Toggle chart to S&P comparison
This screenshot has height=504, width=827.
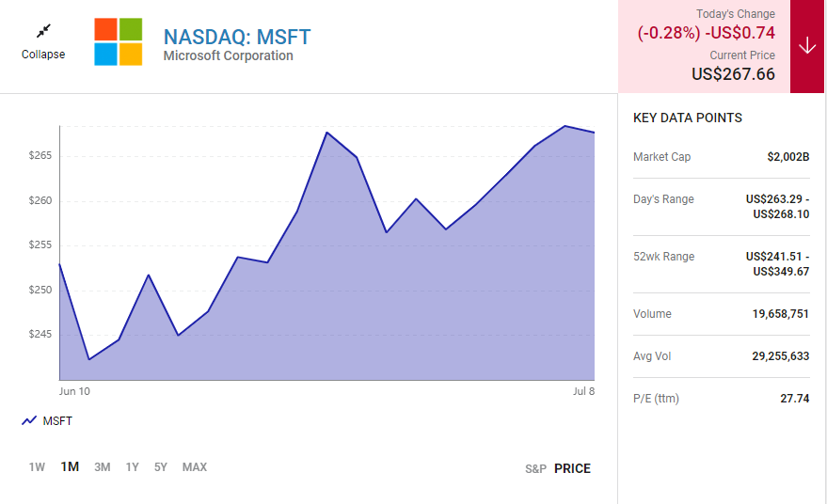point(535,468)
